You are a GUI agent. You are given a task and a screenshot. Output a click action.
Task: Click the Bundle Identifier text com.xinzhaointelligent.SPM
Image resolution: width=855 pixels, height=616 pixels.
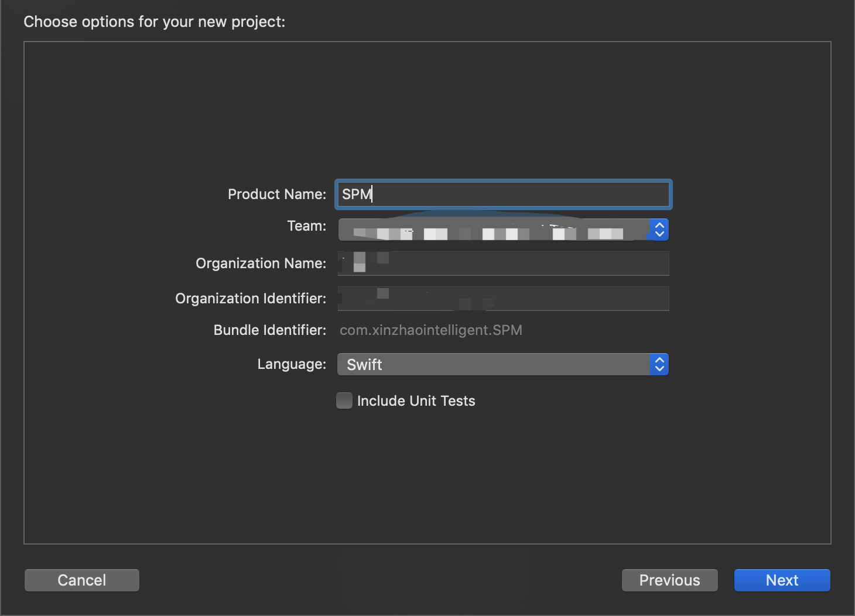pyautogui.click(x=430, y=330)
